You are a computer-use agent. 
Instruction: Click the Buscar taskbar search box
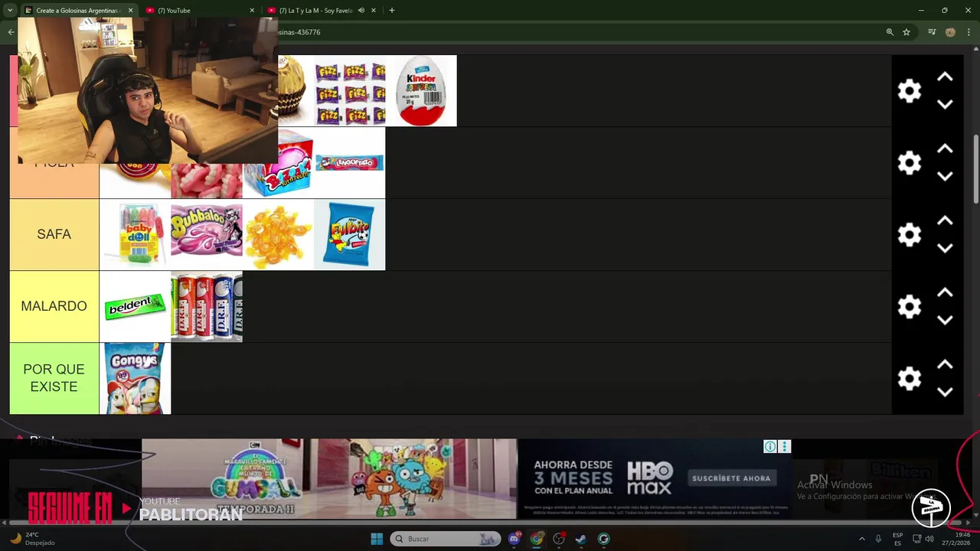pos(446,539)
